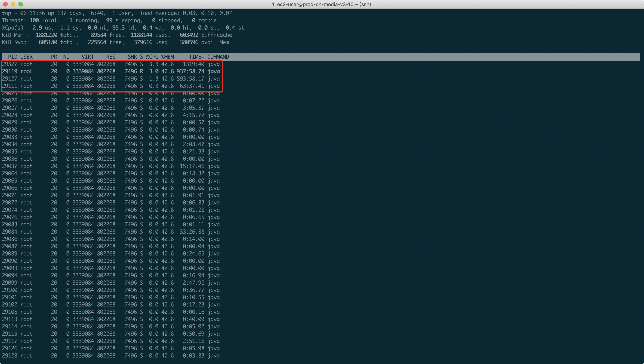644x364 pixels.
Task: Click the PID column header
Action: (x=12, y=57)
